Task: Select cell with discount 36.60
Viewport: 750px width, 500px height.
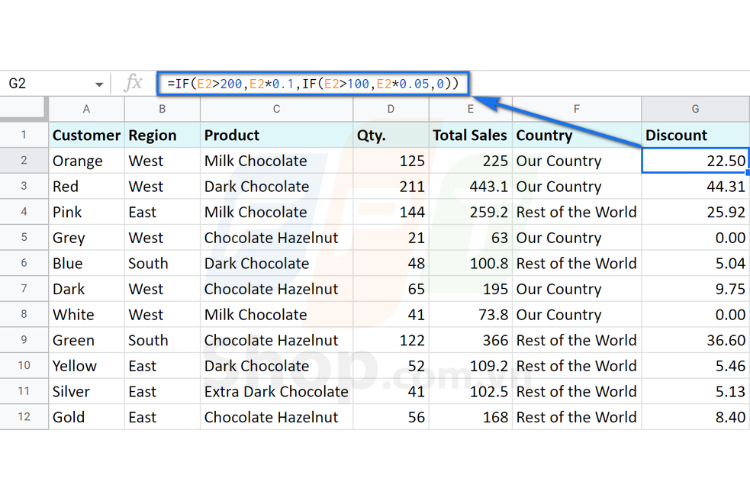Action: click(x=695, y=340)
